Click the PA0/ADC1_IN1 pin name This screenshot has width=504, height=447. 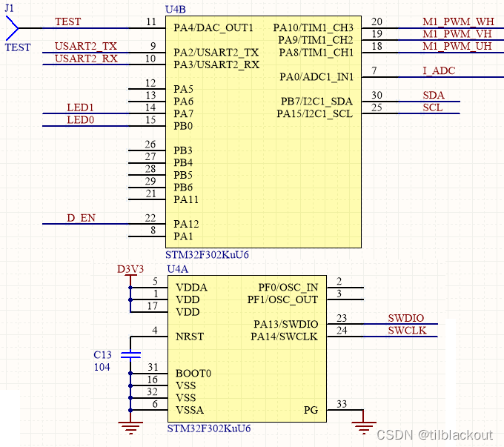tap(316, 77)
